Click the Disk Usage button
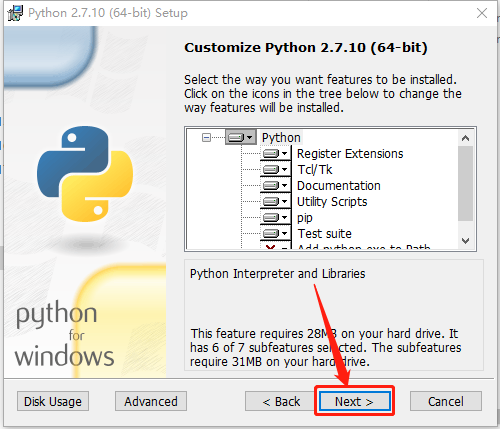 [53, 401]
